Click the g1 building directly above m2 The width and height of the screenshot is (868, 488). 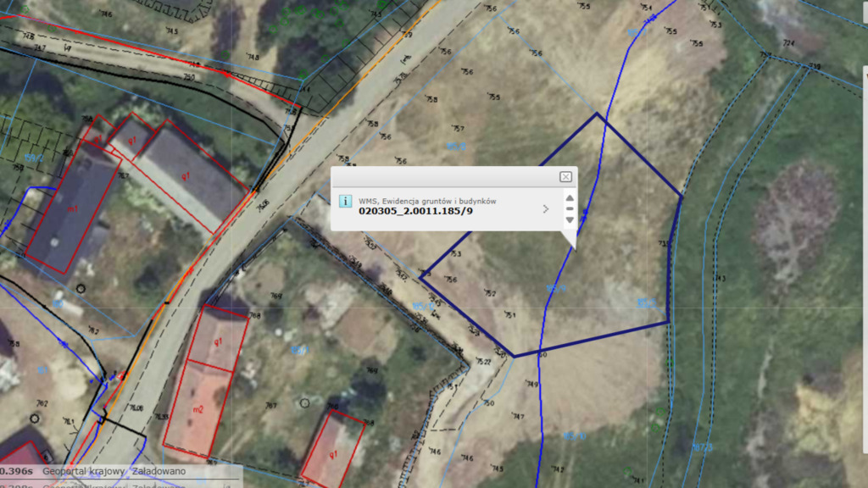click(217, 339)
